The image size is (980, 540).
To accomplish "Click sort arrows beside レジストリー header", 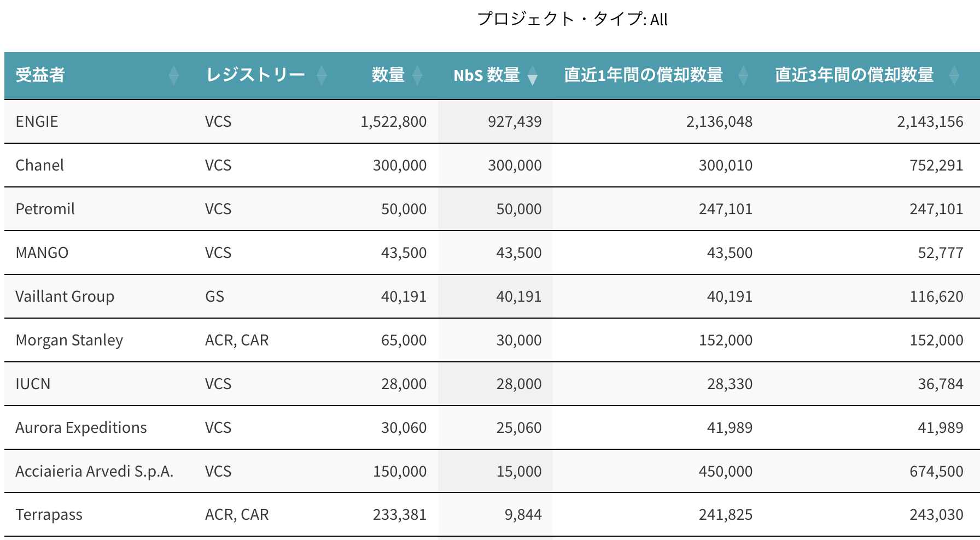I will pyautogui.click(x=322, y=75).
